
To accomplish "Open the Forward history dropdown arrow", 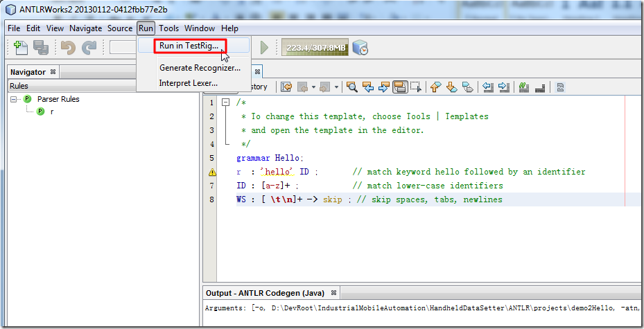I will click(336, 87).
